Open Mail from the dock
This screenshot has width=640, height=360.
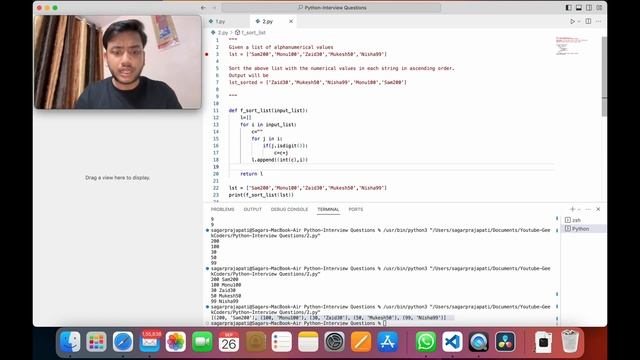click(x=149, y=342)
